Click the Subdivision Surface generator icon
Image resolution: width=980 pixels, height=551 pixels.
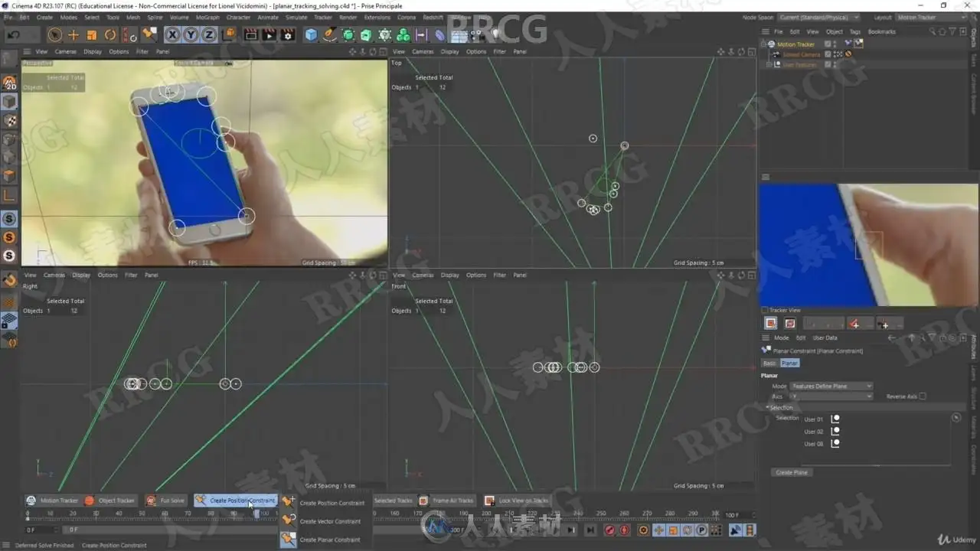[348, 34]
